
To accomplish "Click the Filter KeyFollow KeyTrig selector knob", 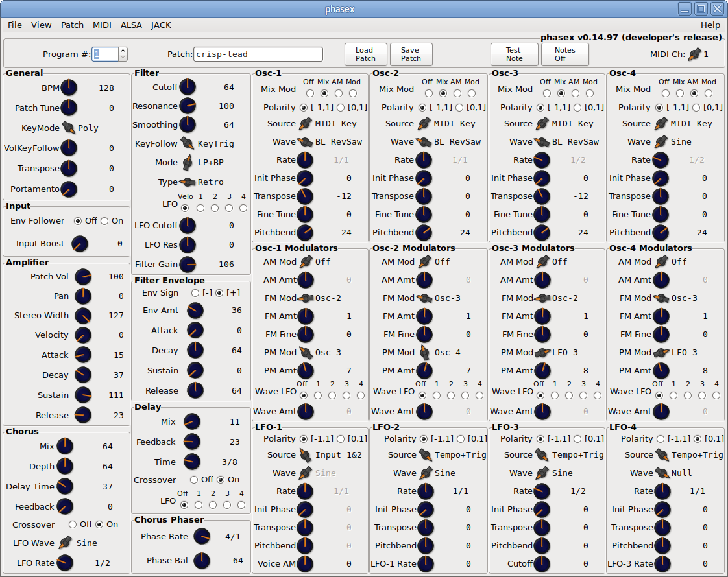I will 188,143.
